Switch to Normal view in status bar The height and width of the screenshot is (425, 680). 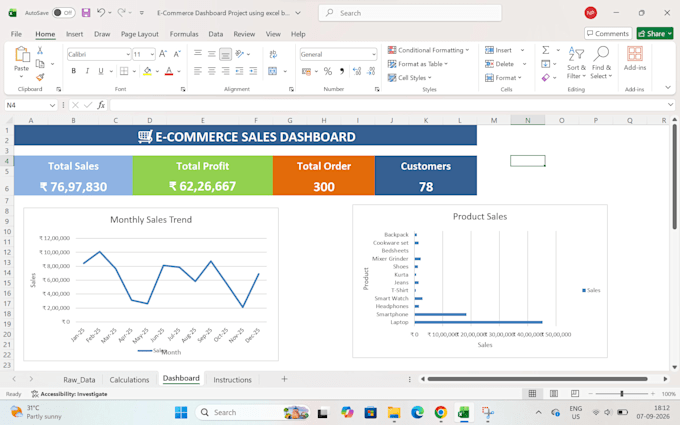click(x=533, y=393)
